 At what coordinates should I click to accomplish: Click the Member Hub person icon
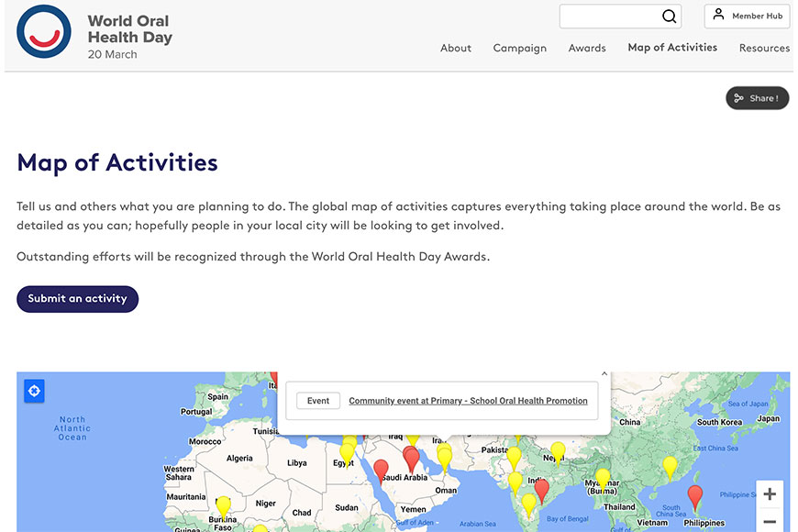pos(718,15)
